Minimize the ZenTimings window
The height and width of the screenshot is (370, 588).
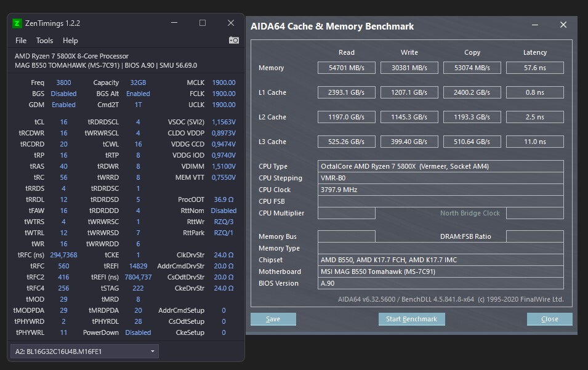click(174, 23)
